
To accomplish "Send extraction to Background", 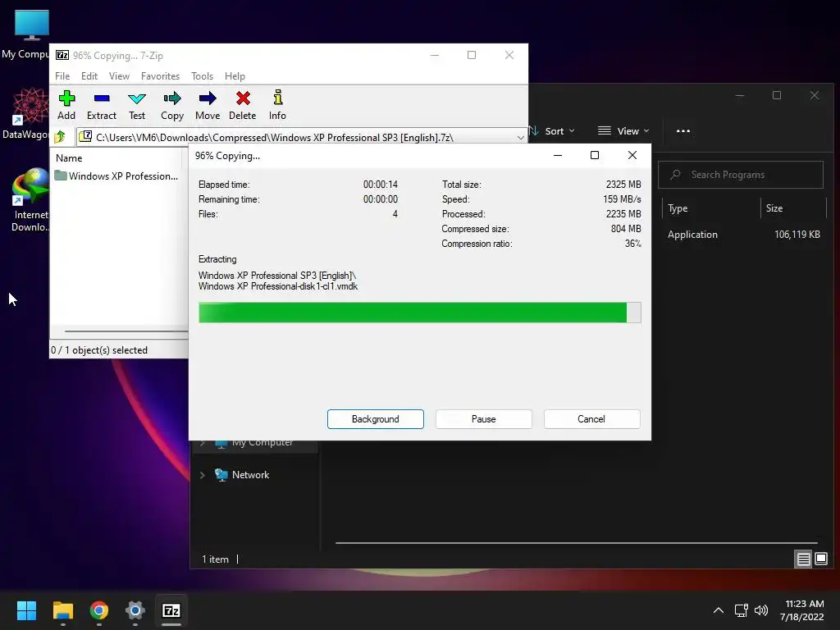I will point(376,419).
